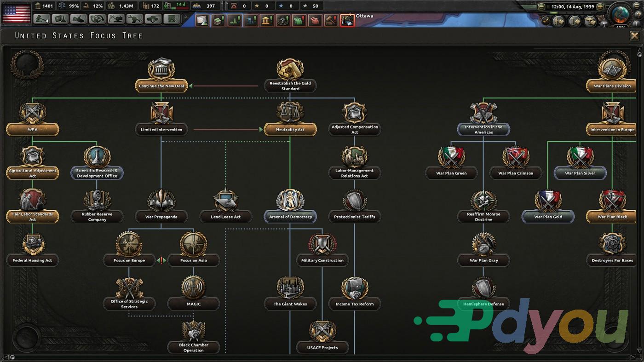644x362 pixels.
Task: Open the Logistics tab icon
Action: click(172, 19)
